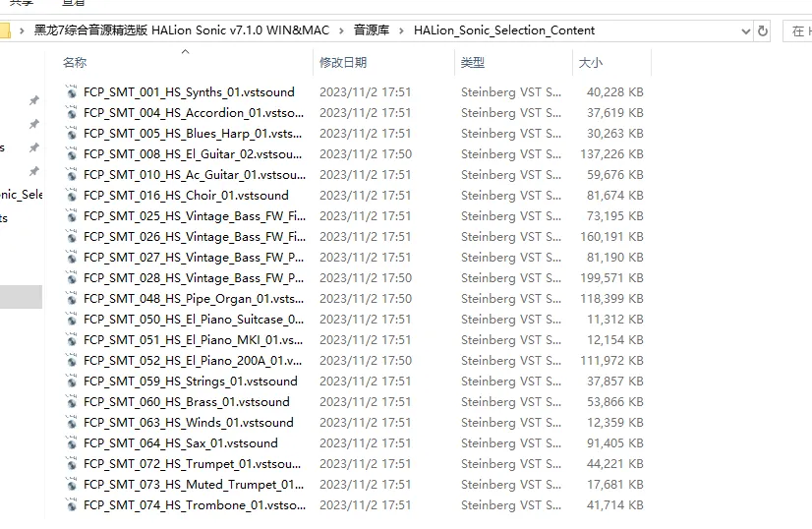Click the HS_Winds_01 vstsound file icon
This screenshot has width=812, height=529.
tap(72, 422)
